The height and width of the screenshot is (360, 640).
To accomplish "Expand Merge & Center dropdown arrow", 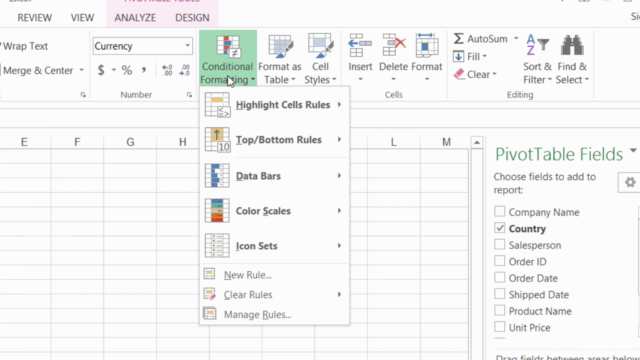I will [81, 70].
